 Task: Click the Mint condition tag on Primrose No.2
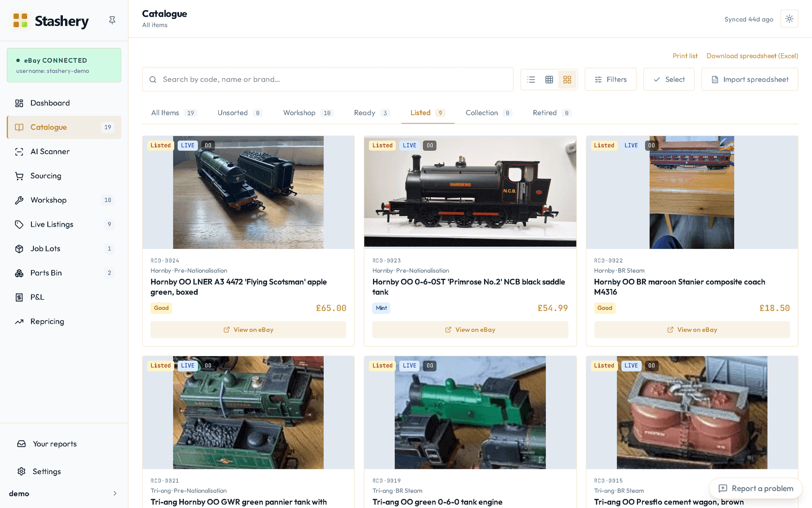click(x=382, y=308)
